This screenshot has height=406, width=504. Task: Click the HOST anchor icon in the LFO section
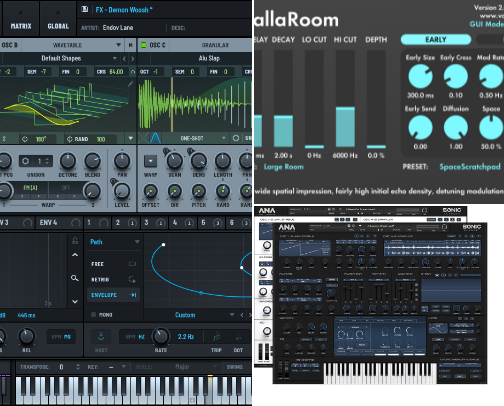(x=101, y=337)
